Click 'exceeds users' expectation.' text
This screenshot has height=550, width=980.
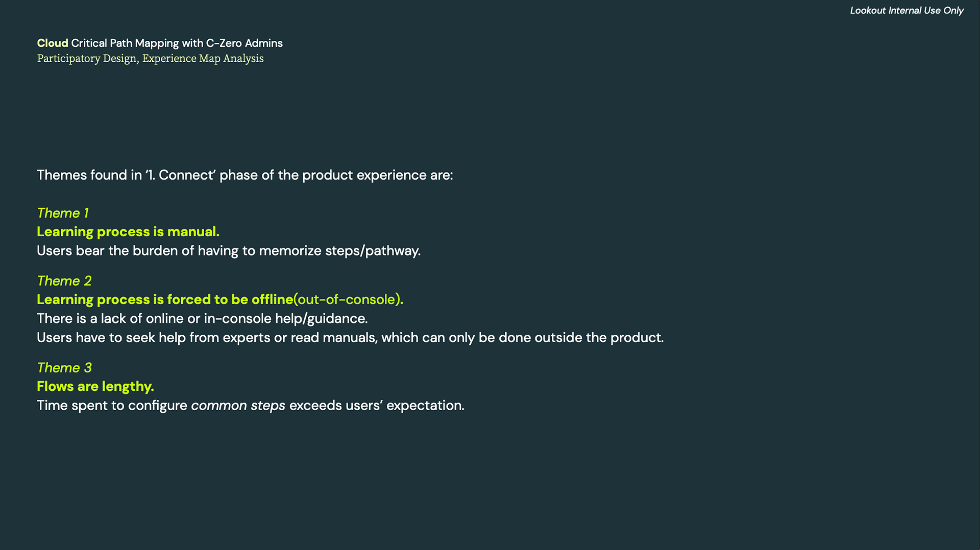click(377, 406)
